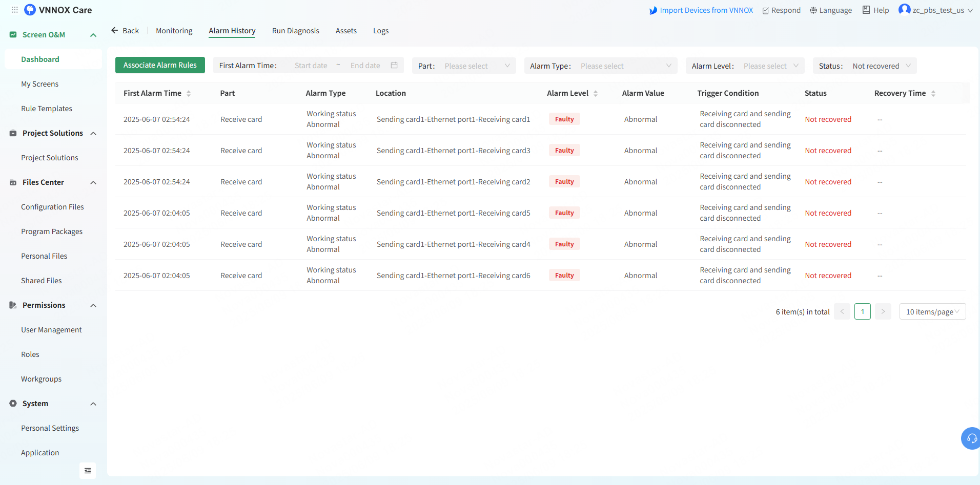Go to next page arrow

coord(883,311)
